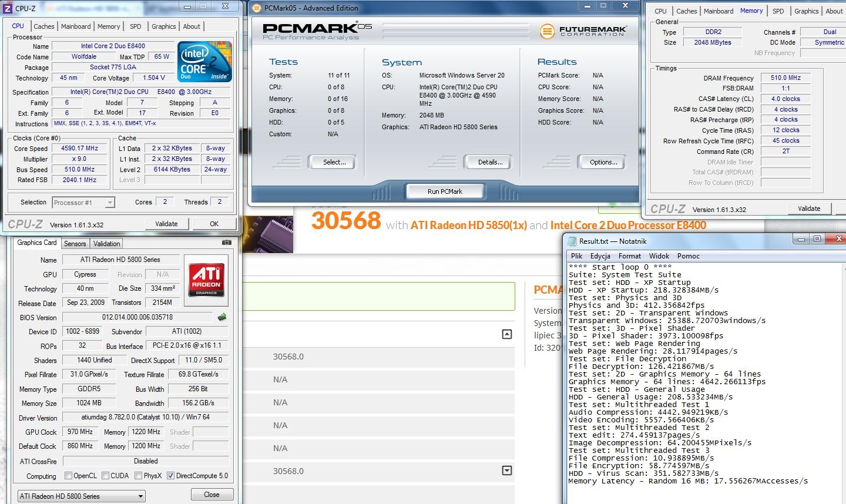Open Mainboard tab in right CPU-Z window
846x504 pixels.
pyautogui.click(x=719, y=11)
